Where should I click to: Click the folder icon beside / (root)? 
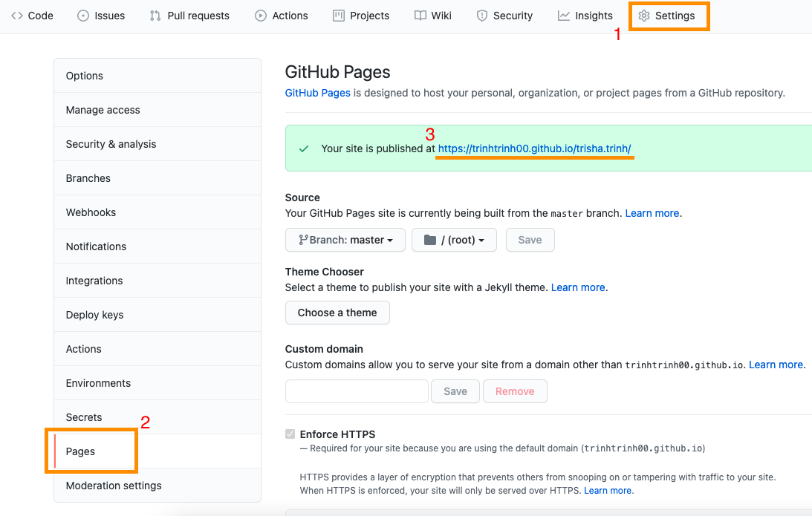click(x=430, y=240)
